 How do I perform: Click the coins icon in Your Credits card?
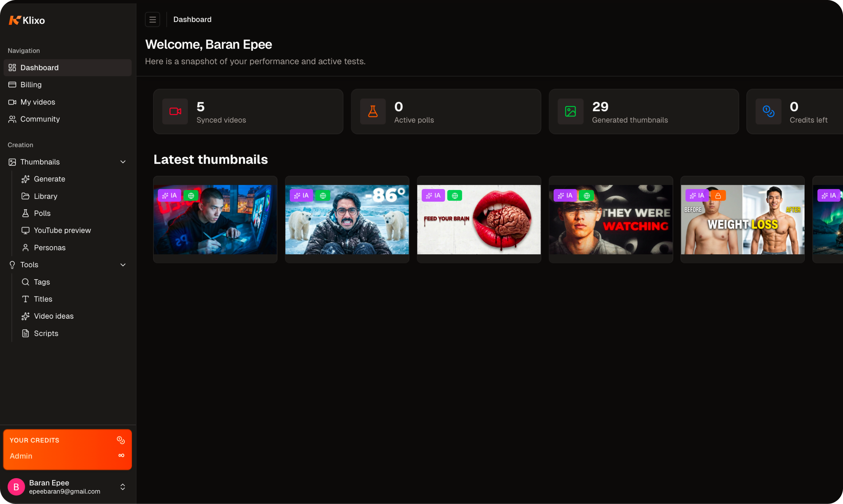click(x=121, y=440)
